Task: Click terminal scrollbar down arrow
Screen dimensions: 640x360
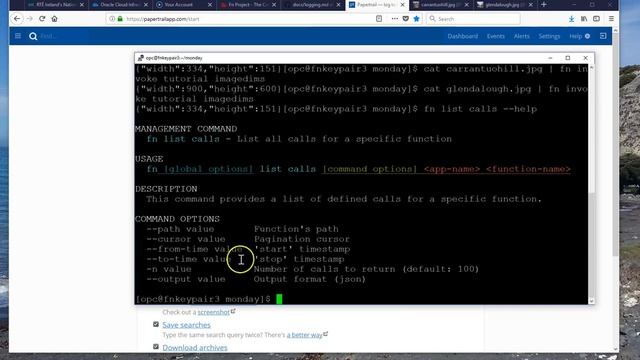Action: point(591,301)
